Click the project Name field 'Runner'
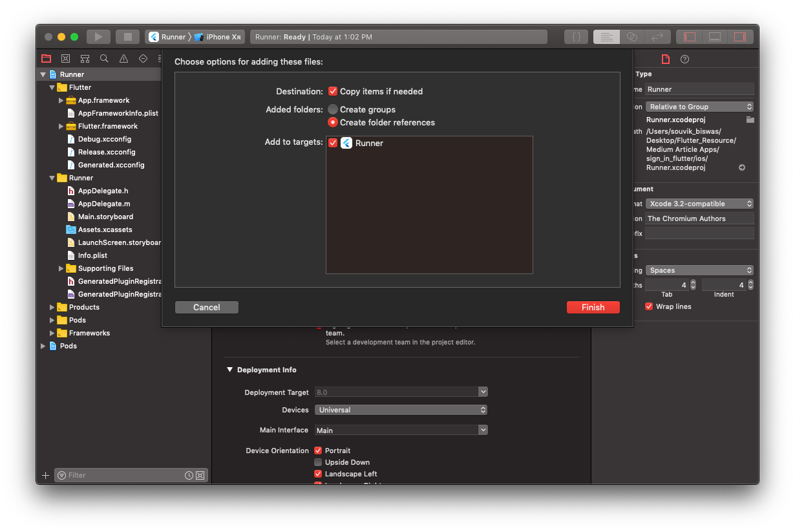This screenshot has height=532, width=795. pos(700,89)
